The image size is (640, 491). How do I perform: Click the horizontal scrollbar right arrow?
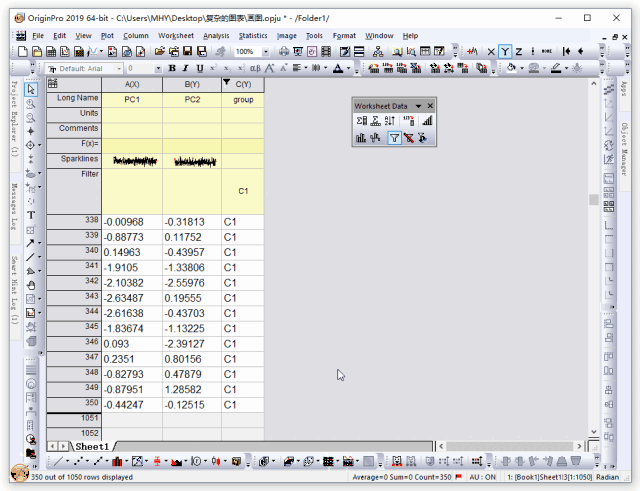click(579, 446)
